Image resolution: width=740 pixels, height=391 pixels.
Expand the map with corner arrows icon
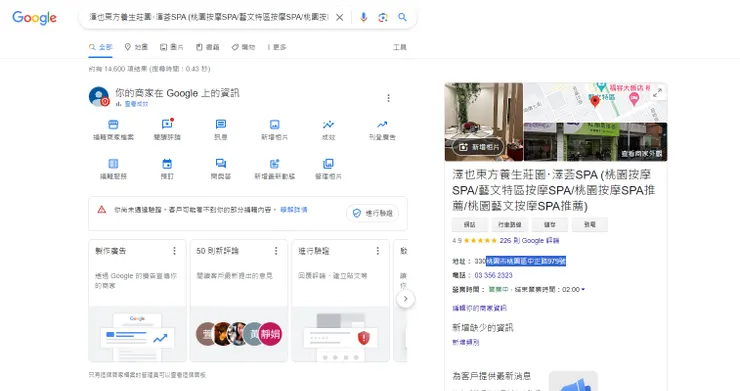tap(657, 93)
